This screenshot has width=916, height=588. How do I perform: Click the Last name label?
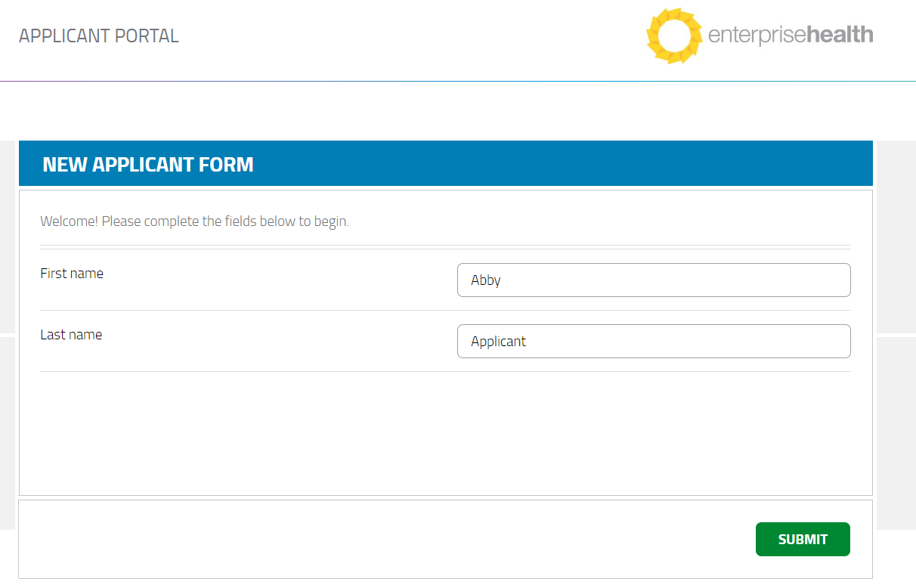71,335
